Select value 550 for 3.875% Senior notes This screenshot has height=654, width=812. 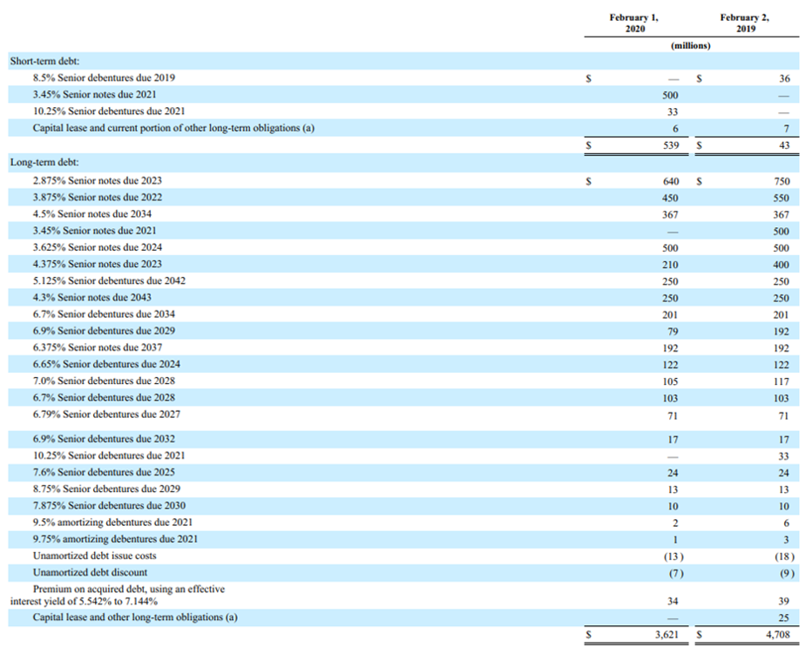[781, 198]
